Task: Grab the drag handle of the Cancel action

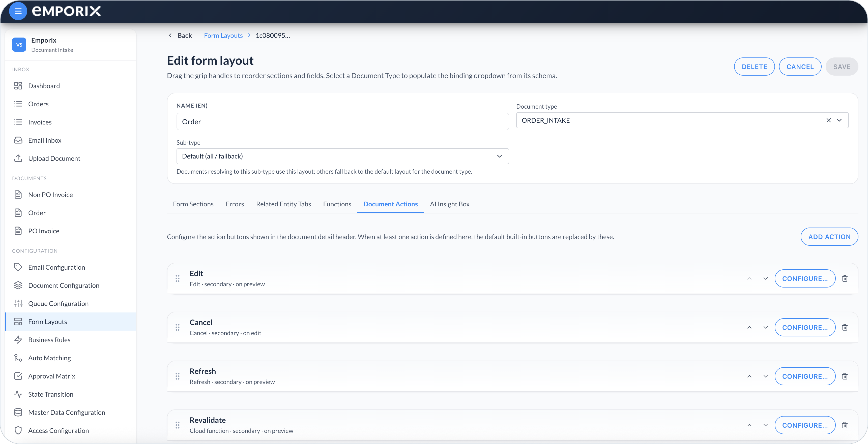Action: pyautogui.click(x=178, y=327)
